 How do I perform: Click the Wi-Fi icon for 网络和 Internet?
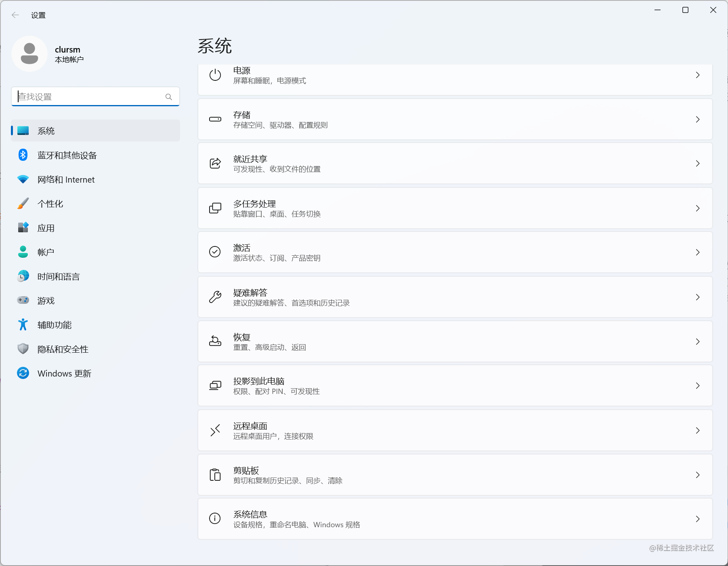click(x=23, y=179)
